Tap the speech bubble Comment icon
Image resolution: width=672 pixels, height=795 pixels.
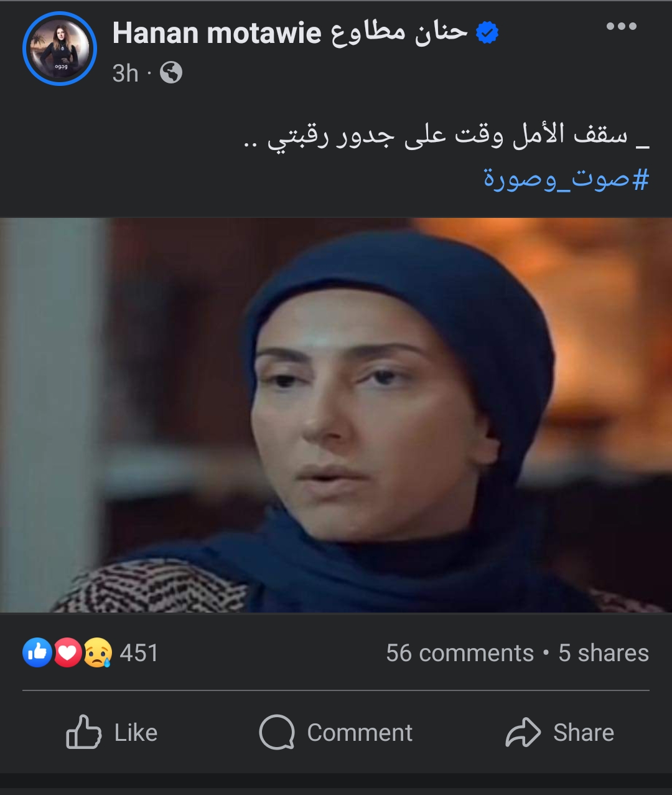coord(277,732)
